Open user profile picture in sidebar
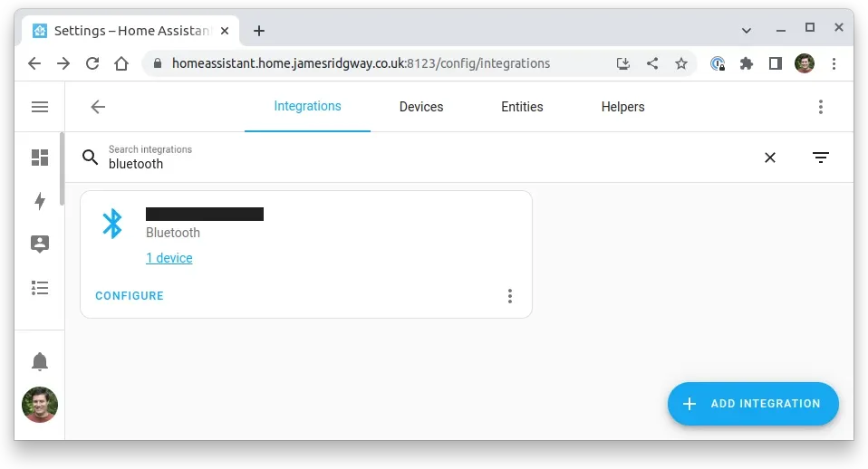The image size is (868, 469). 40,405
